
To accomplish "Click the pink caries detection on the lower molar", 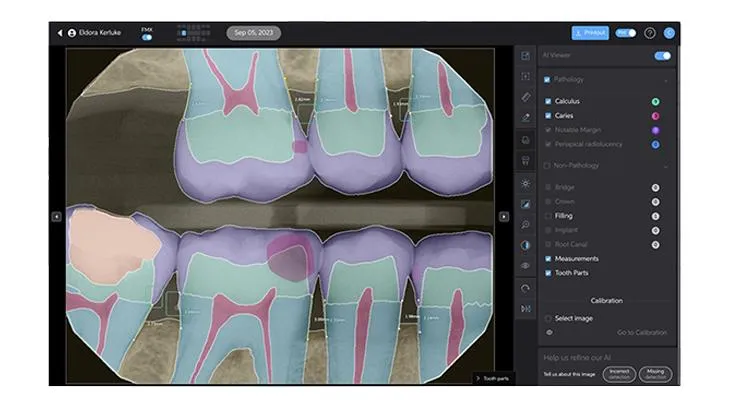I will (291, 258).
